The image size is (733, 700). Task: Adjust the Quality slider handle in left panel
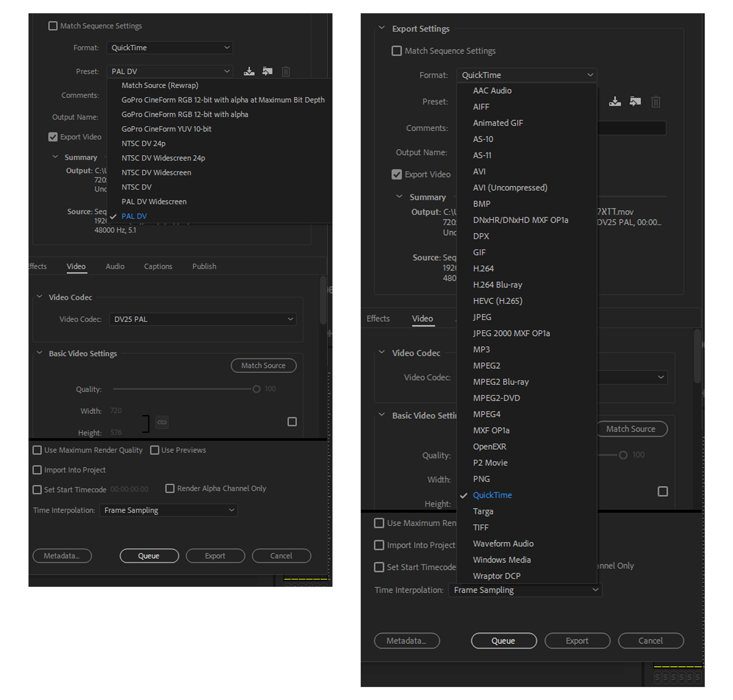point(256,389)
